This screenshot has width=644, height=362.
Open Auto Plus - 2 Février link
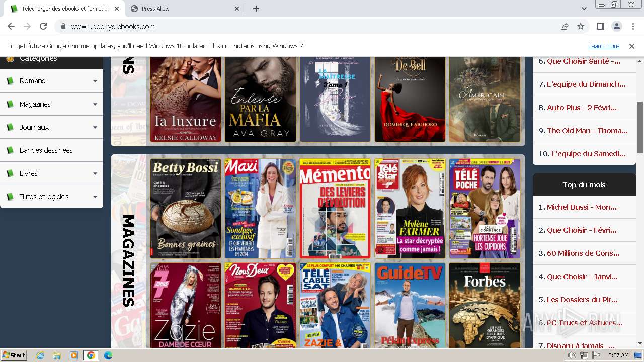(582, 108)
